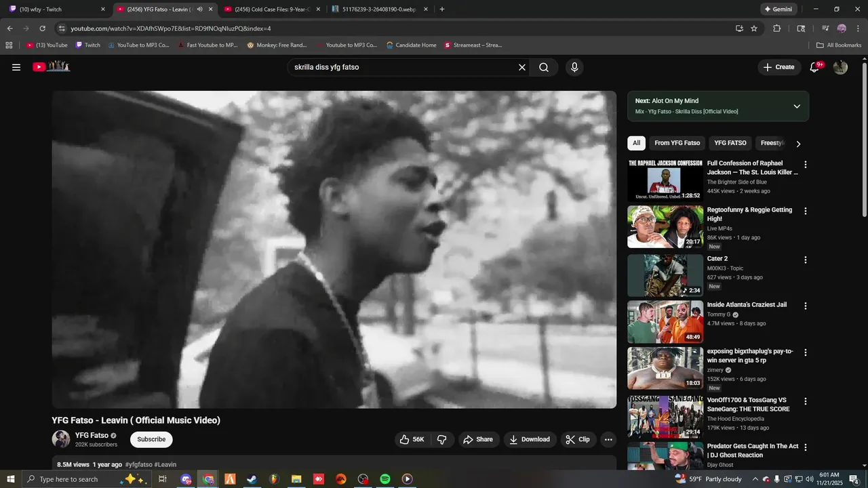Screen dimensions: 868x488
Task: Switch to Cold Case Files browser tab
Action: pyautogui.click(x=271, y=9)
